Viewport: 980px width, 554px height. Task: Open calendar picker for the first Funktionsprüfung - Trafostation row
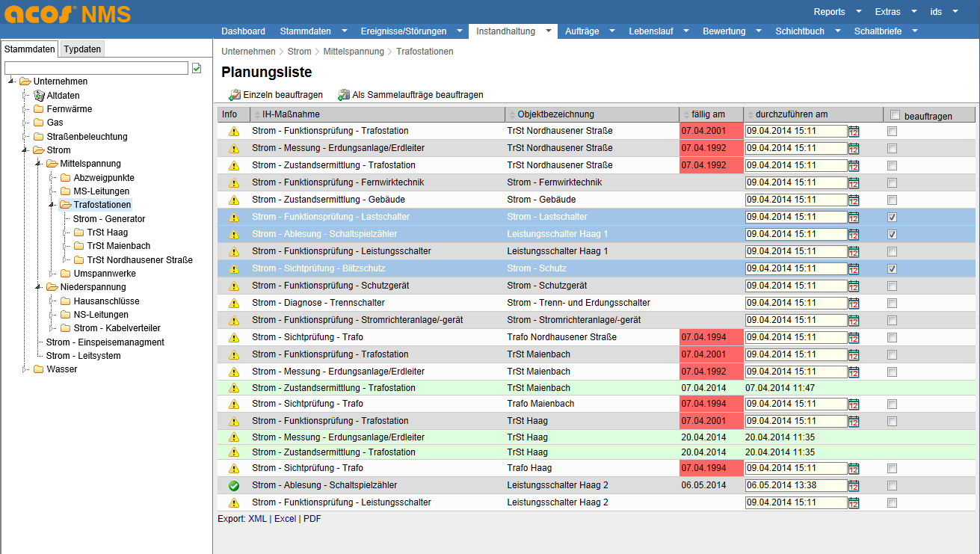click(x=854, y=132)
